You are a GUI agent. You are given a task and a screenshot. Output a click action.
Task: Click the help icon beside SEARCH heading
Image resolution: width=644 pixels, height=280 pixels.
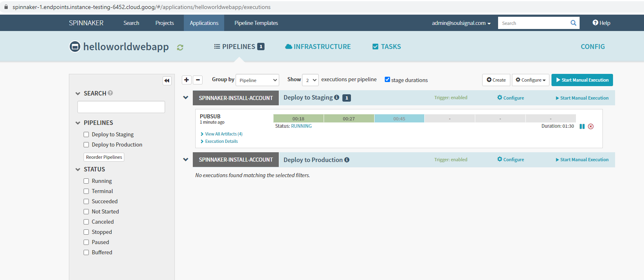(110, 93)
